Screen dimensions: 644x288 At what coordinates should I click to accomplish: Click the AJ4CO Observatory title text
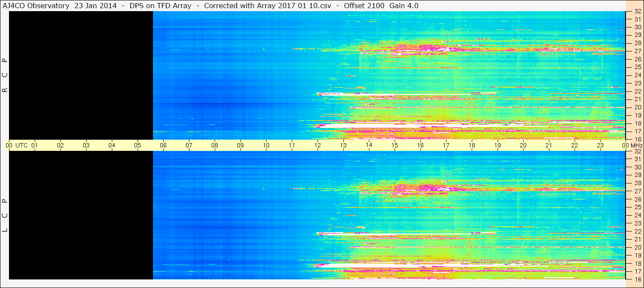point(37,6)
